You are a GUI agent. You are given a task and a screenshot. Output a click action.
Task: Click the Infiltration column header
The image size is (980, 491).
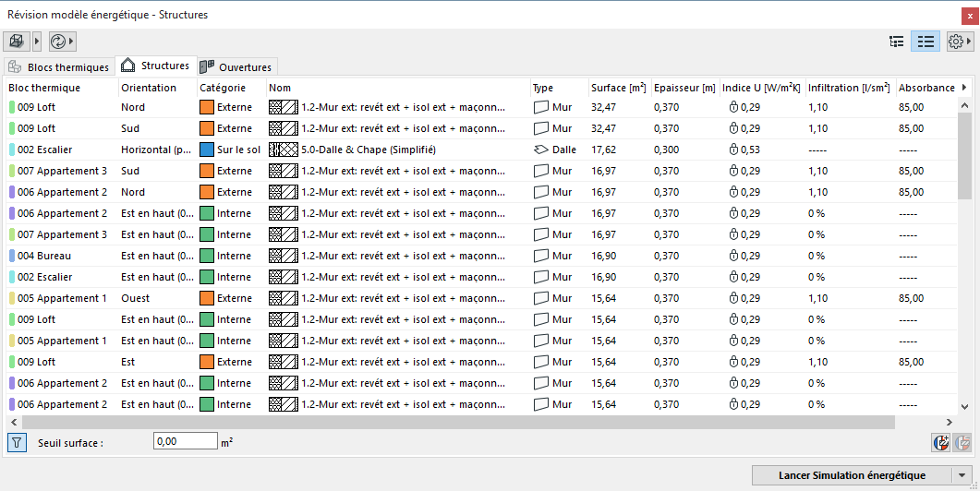click(x=850, y=88)
